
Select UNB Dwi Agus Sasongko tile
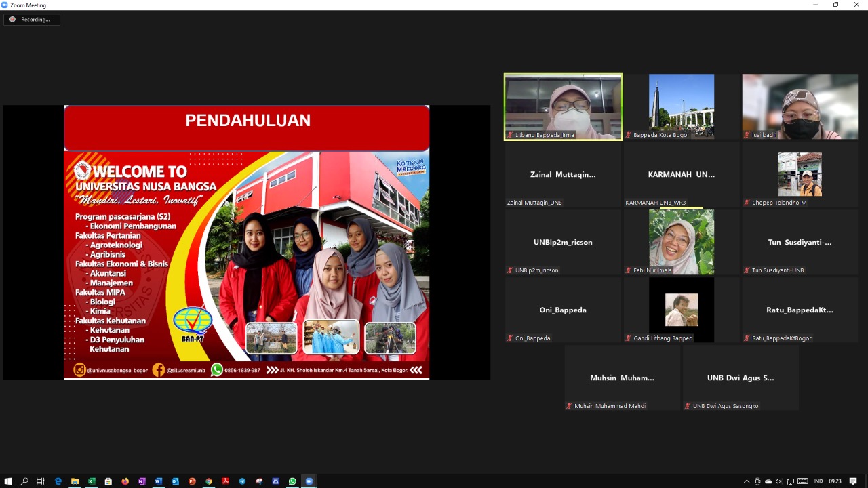click(741, 378)
